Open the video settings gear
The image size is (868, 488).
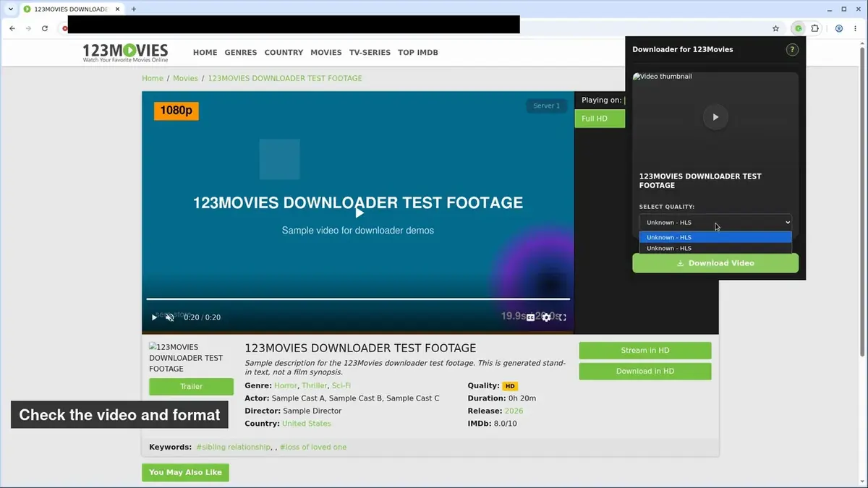coord(546,317)
